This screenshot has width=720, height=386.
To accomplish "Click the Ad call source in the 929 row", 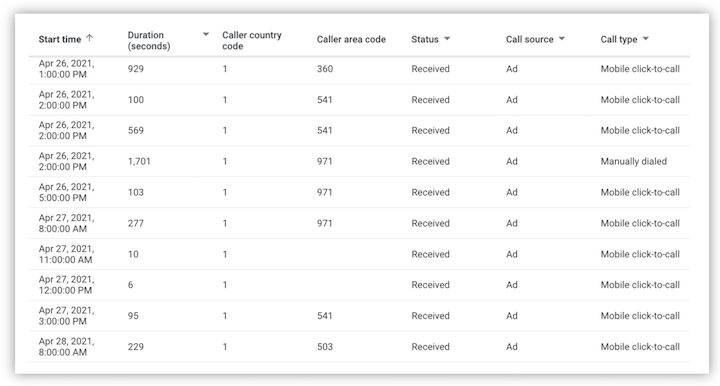I will [x=512, y=69].
